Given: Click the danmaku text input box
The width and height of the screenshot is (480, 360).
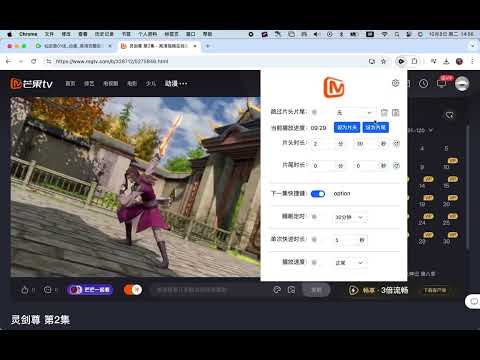Looking at the screenshot, I should point(207,290).
